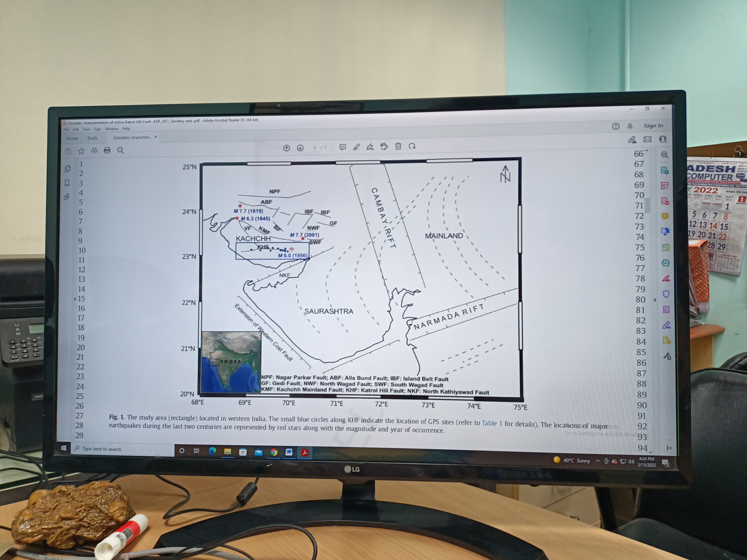Screen dimensions: 747x560
Task: Save the PDF file
Action: [68, 151]
